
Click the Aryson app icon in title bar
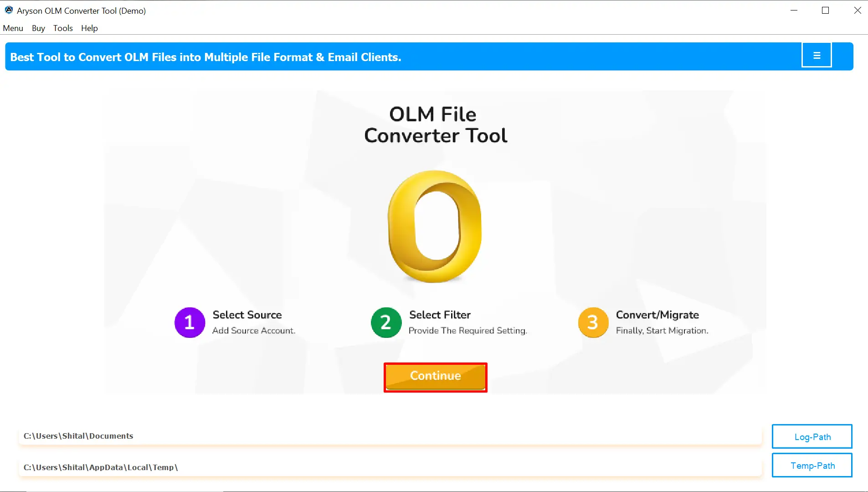click(9, 10)
